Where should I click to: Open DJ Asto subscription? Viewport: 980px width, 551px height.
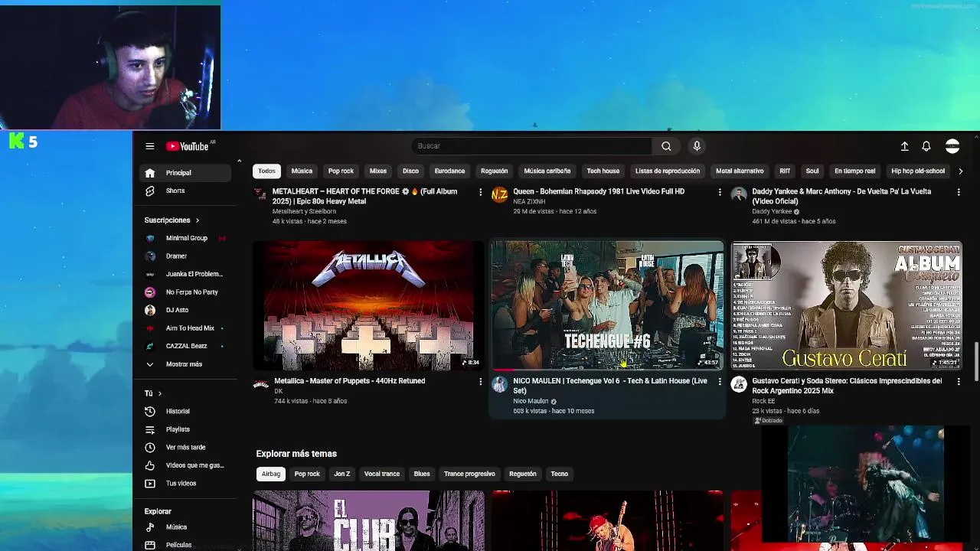point(185,310)
